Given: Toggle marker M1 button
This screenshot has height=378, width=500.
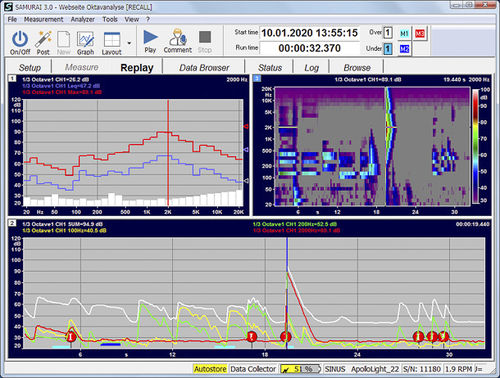Looking at the screenshot, I should [x=404, y=33].
